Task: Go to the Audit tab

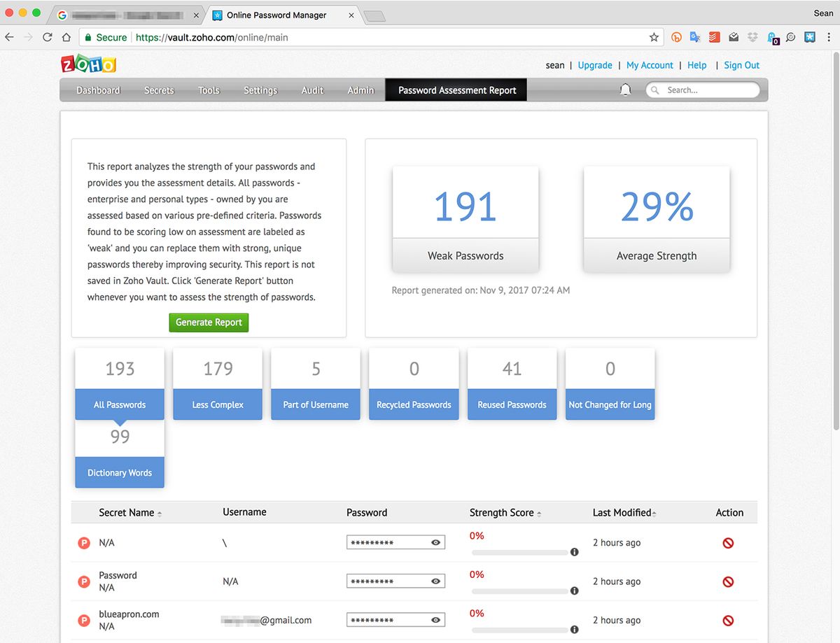Action: pos(312,90)
